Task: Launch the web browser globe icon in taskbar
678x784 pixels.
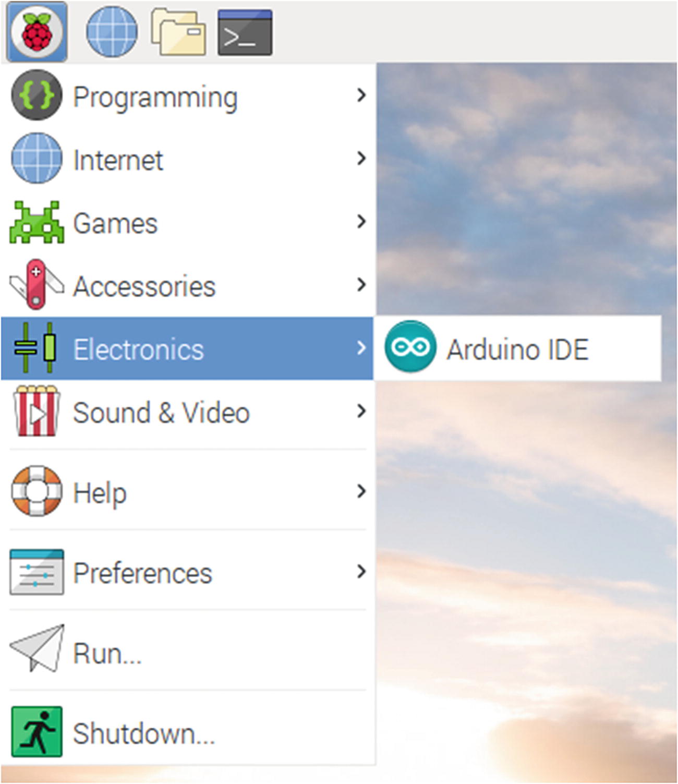Action: 112,32
